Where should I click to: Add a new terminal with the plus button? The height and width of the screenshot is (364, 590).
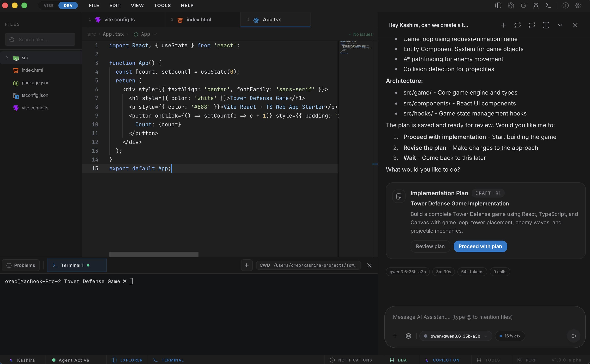(246, 265)
